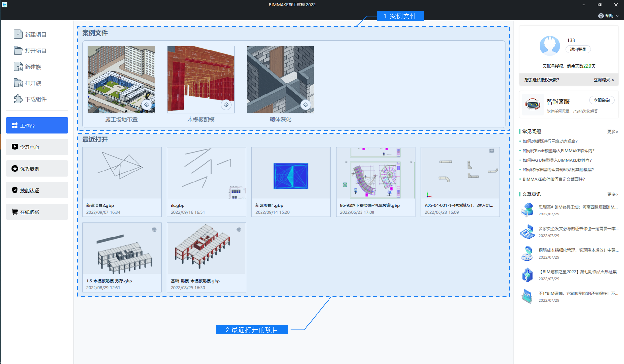The width and height of the screenshot is (624, 364).
Task: Open the 木模板配模 case thumbnail
Action: (x=201, y=79)
